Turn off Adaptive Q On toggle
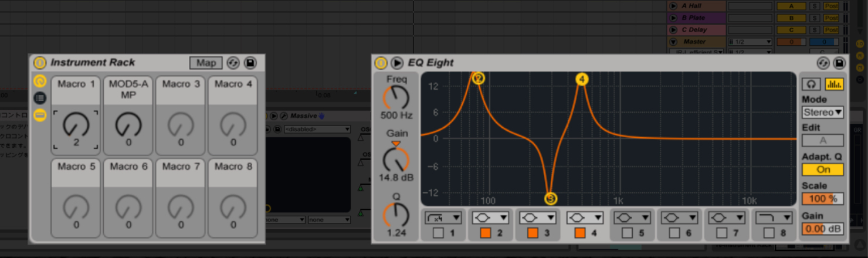Image resolution: width=868 pixels, height=258 pixels. point(823,169)
